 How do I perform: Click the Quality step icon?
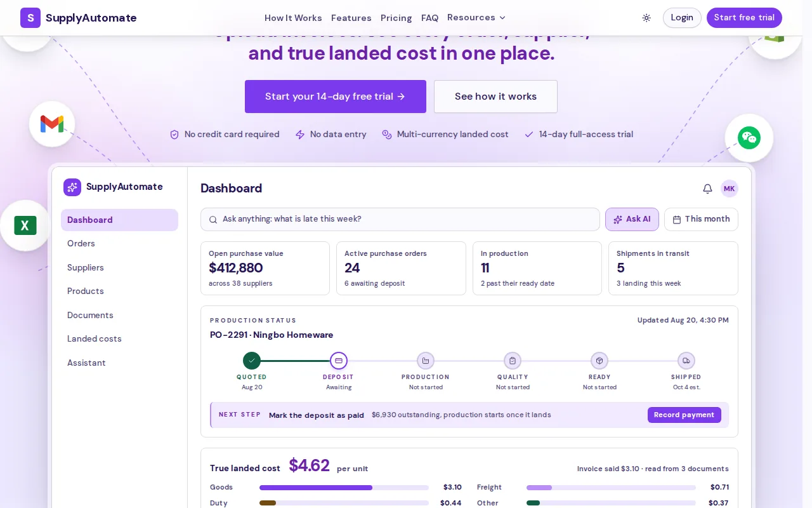(513, 361)
